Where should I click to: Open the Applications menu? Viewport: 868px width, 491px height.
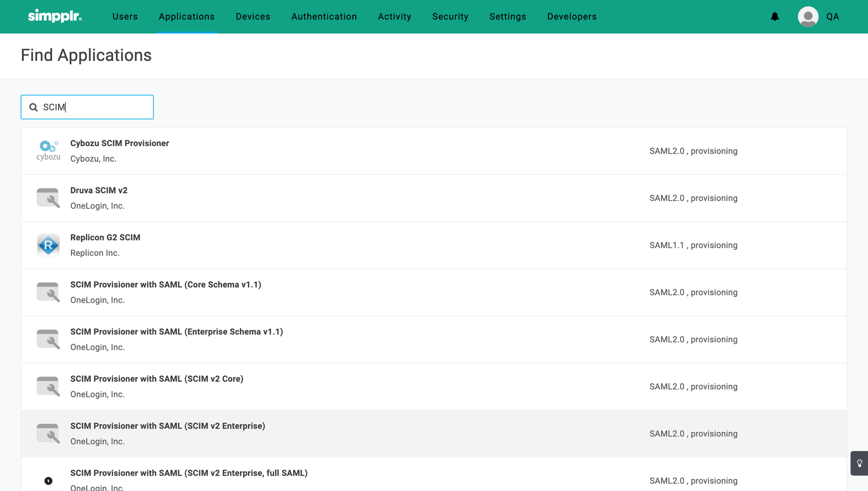click(x=186, y=17)
